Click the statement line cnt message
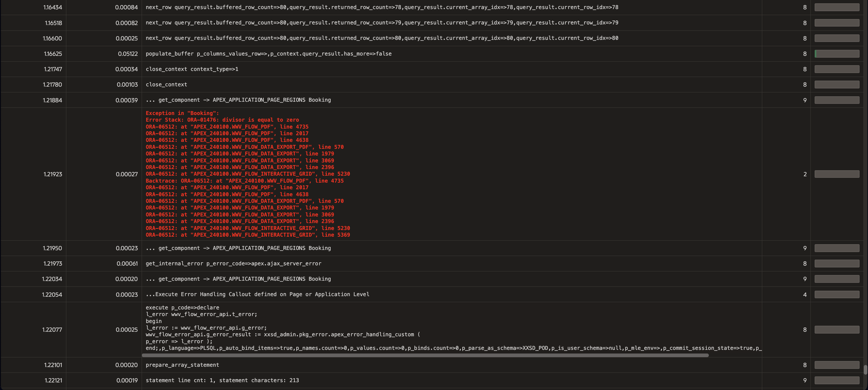This screenshot has height=390, width=868. [222, 380]
